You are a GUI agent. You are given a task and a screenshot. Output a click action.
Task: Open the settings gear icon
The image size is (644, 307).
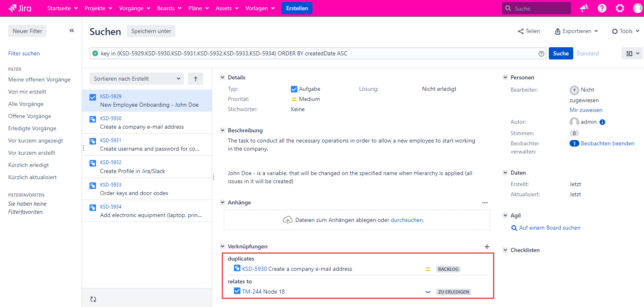(x=620, y=8)
